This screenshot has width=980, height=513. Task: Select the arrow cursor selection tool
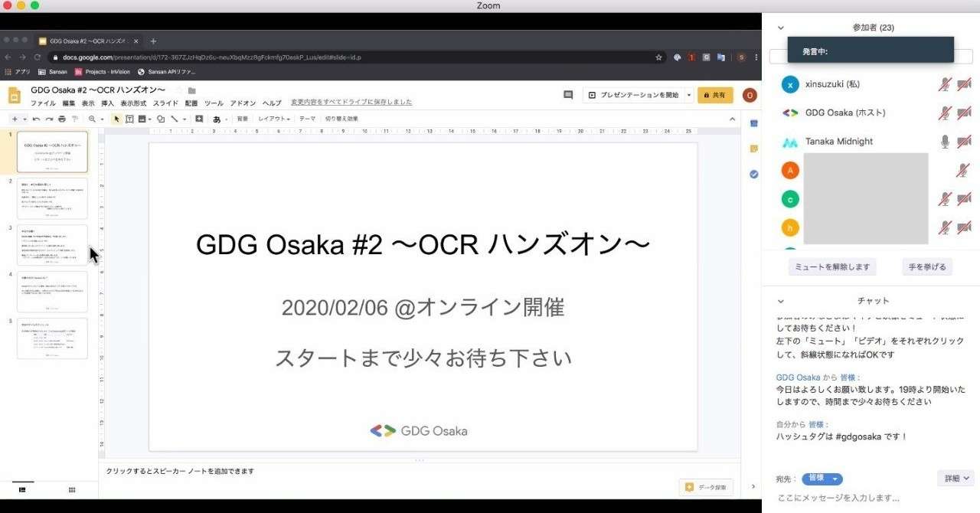pyautogui.click(x=116, y=119)
